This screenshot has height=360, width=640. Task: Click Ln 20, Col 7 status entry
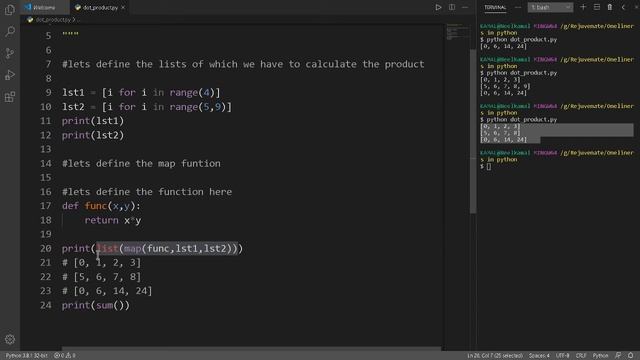point(495,356)
